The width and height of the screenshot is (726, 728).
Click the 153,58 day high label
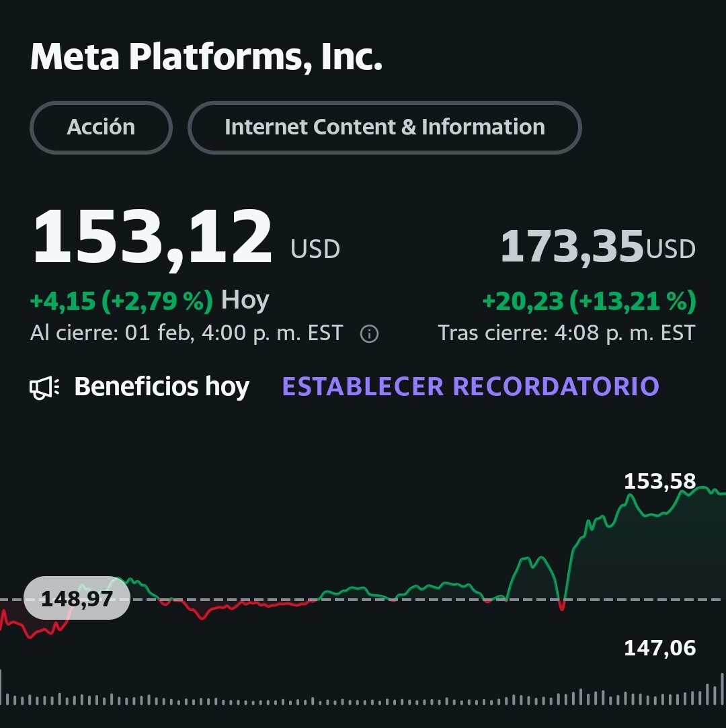pos(659,481)
